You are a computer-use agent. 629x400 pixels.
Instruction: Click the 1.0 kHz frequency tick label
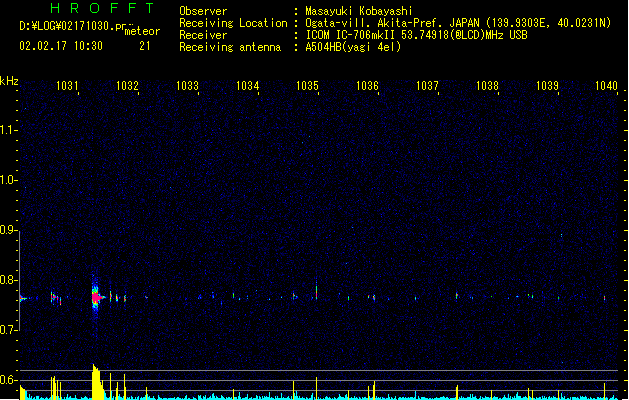coord(8,180)
